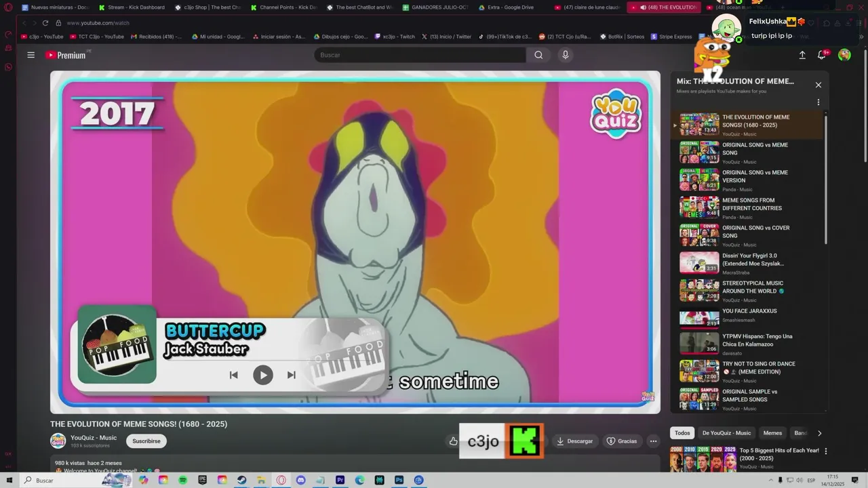Open Stripe Express bookmark
Screen dimensions: 868x488
pos(671,37)
